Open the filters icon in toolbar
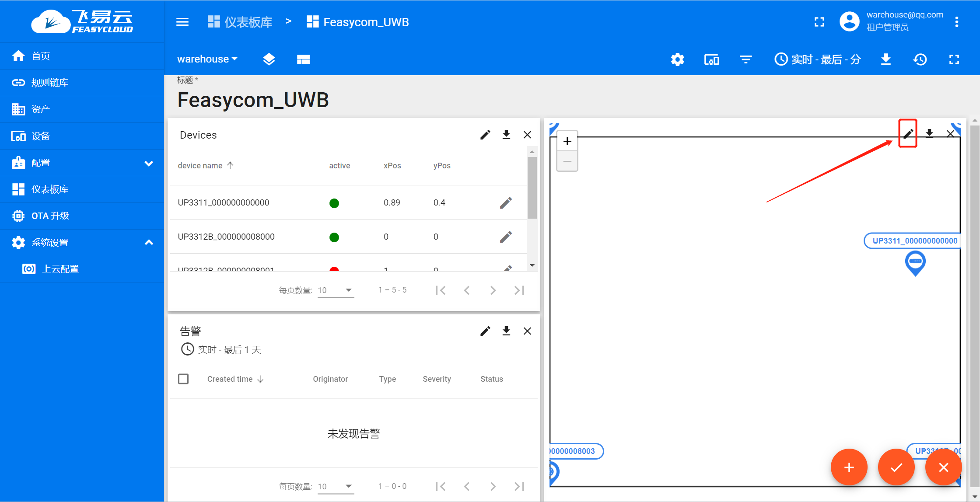Viewport: 980px width, 502px height. pos(745,59)
